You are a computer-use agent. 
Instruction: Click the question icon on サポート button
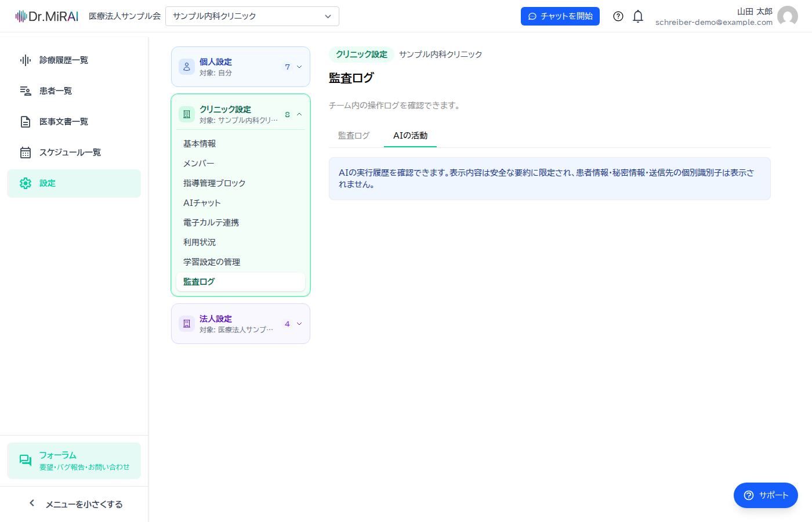[749, 495]
